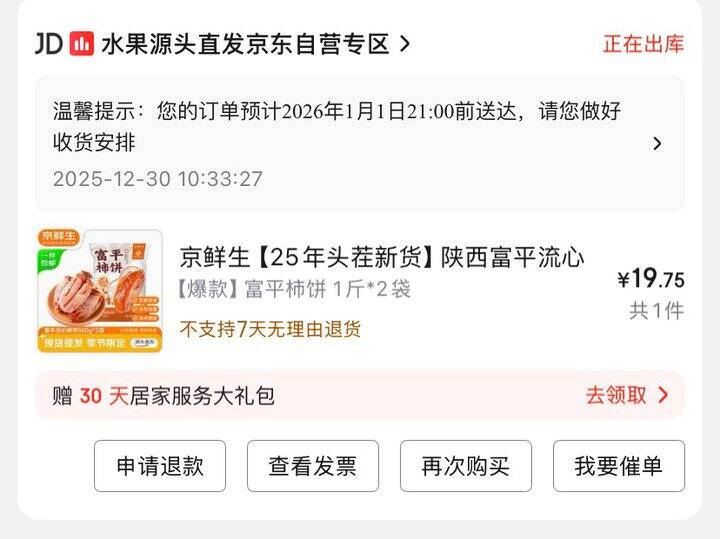Tap 去领取 to claim the gift

point(616,395)
